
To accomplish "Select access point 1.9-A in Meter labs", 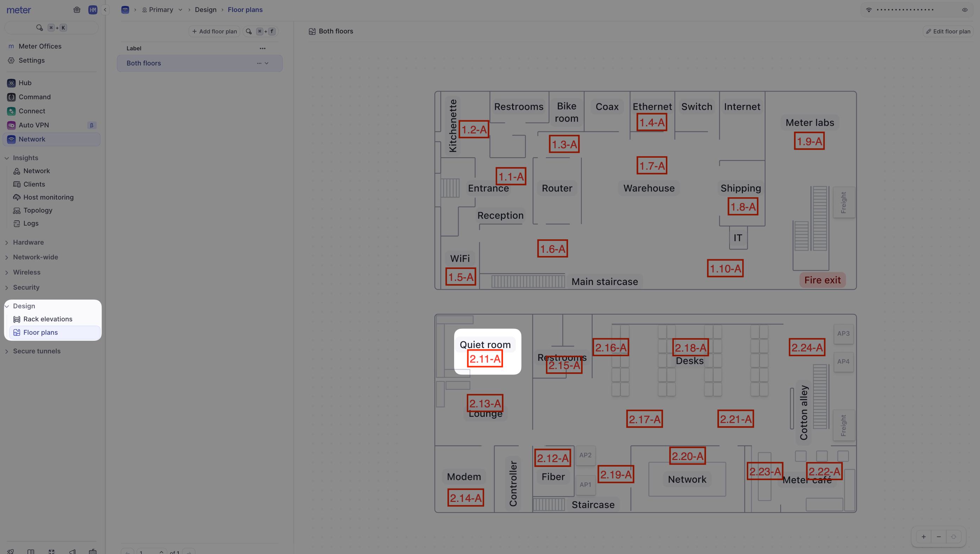I will (x=809, y=141).
